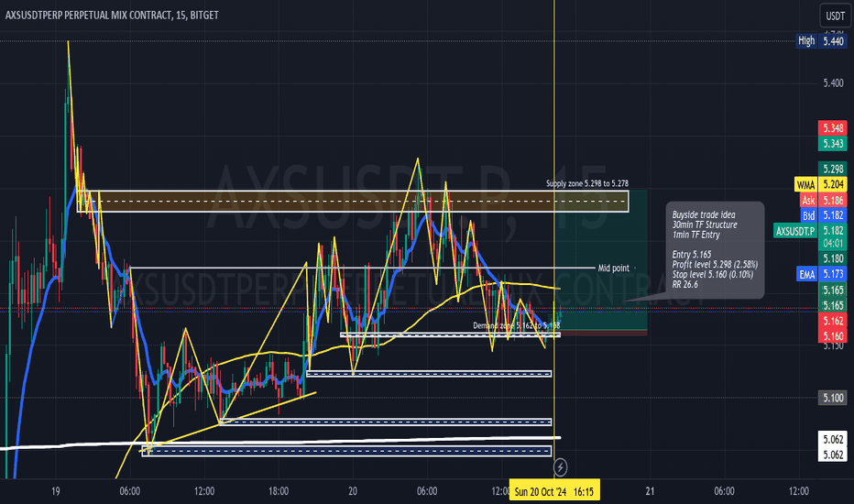The image size is (854, 504).
Task: Select the gray 5.100 price label
Action: (833, 398)
